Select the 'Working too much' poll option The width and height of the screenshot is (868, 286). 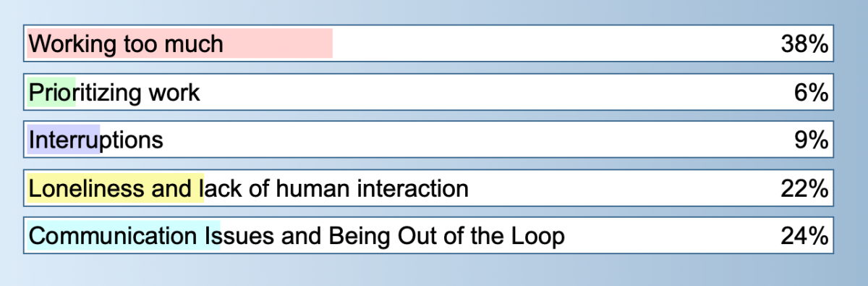tap(429, 44)
